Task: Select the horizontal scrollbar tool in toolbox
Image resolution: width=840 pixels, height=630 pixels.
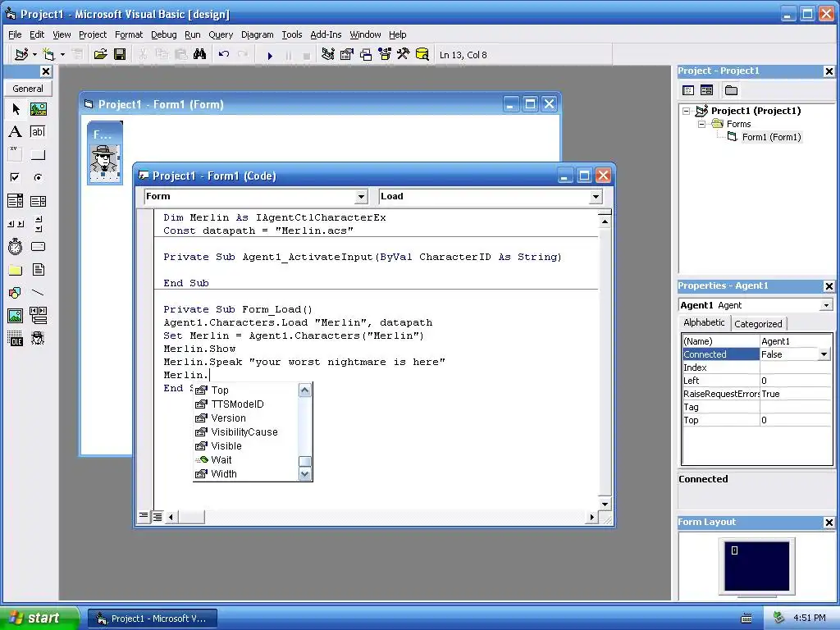Action: [x=16, y=224]
